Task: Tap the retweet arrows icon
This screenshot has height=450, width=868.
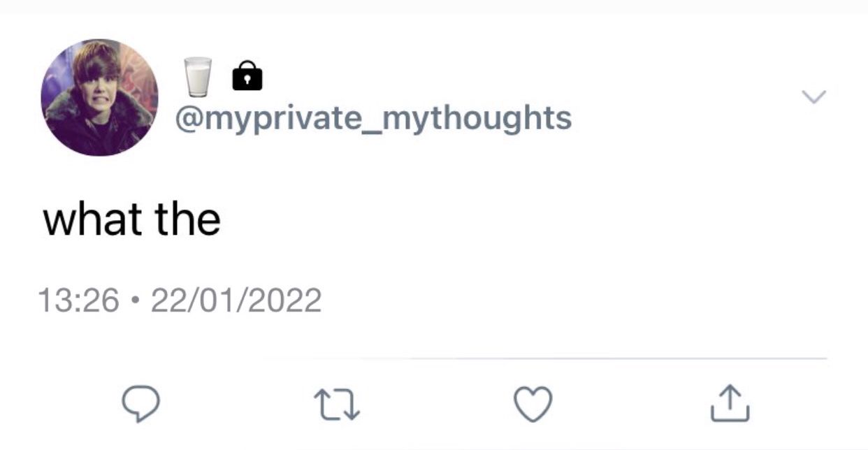Action: tap(338, 405)
